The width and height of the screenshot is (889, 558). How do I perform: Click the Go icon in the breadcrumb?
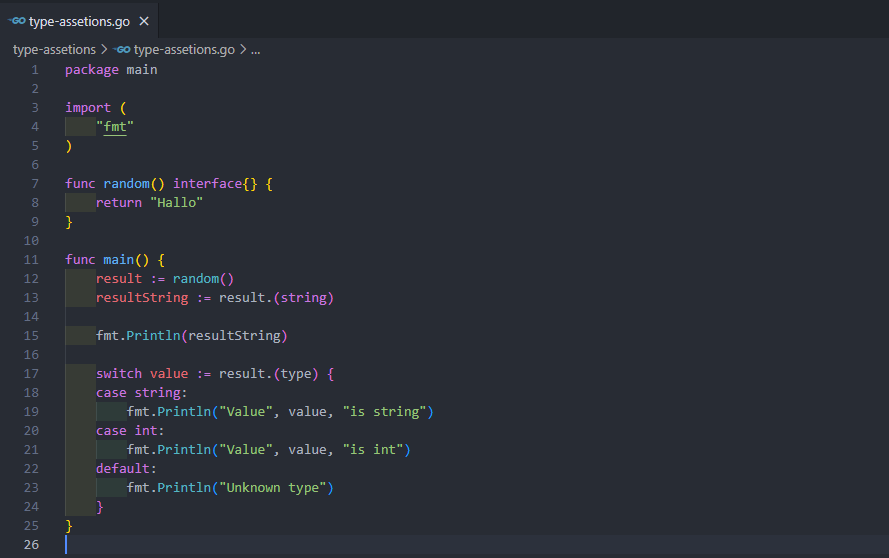pyautogui.click(x=121, y=50)
